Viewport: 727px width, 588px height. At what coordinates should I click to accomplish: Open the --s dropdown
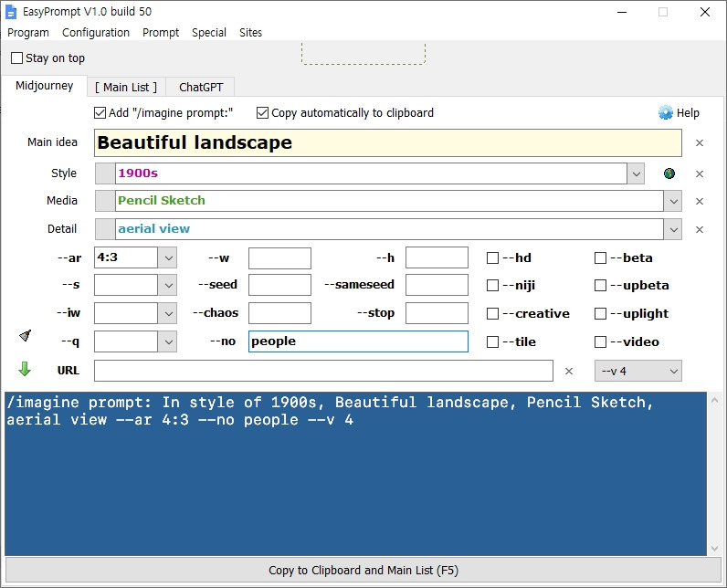pos(168,286)
